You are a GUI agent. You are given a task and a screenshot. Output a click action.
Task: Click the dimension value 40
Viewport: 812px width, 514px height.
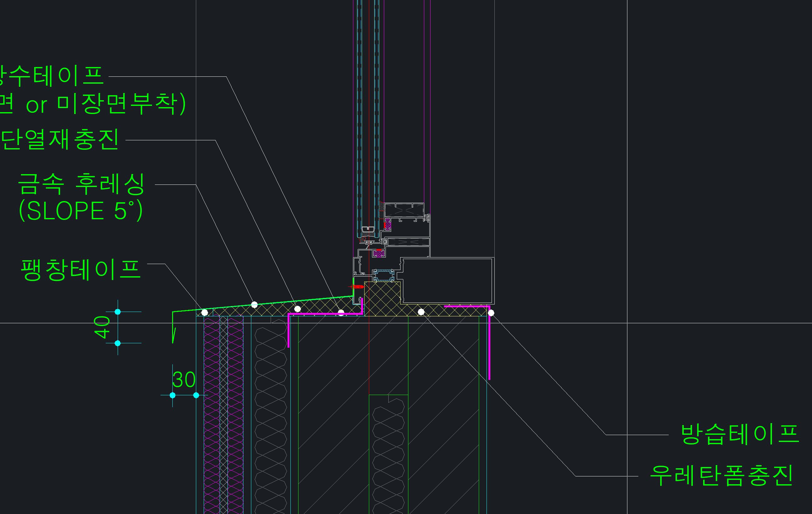[101, 327]
